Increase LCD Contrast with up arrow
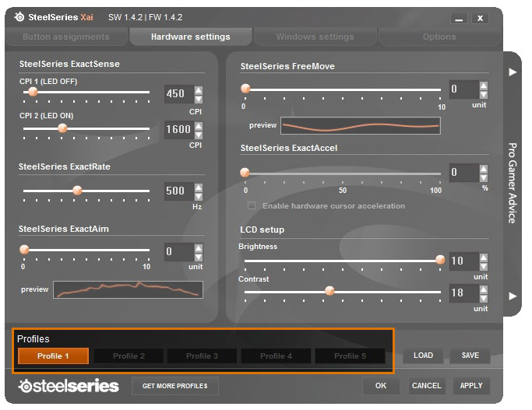532x410 pixels. [x=484, y=289]
